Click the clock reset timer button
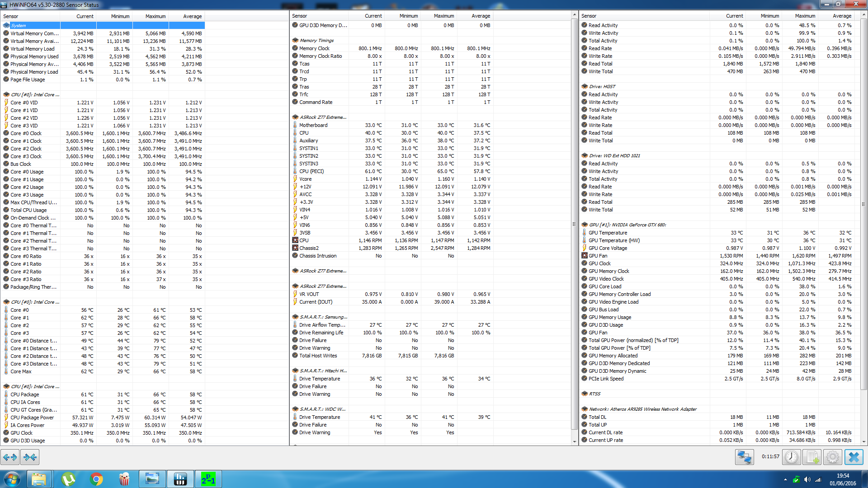Image resolution: width=868 pixels, height=488 pixels. (x=791, y=457)
